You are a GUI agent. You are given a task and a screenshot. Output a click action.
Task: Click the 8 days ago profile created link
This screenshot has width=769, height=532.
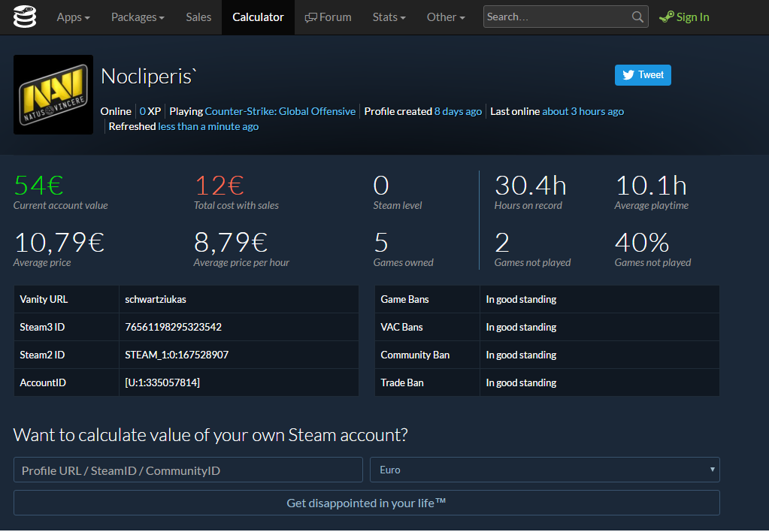coord(458,111)
